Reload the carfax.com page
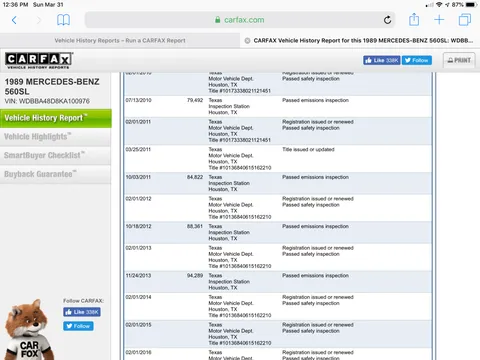 (x=387, y=20)
